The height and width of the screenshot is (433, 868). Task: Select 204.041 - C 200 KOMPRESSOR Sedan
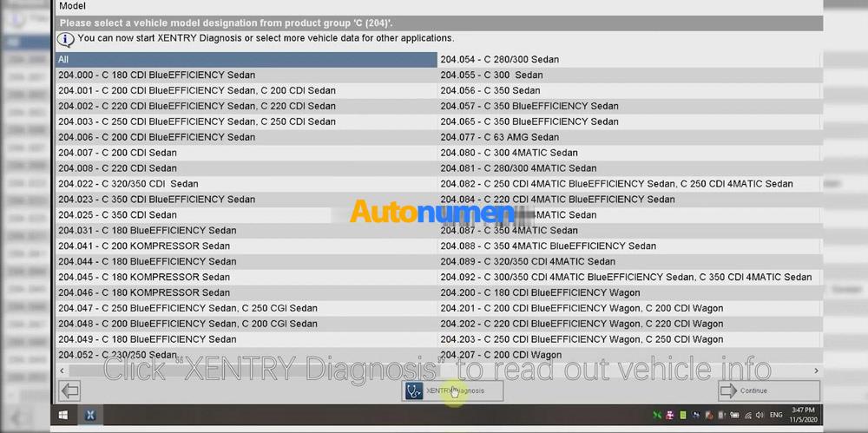[247, 246]
